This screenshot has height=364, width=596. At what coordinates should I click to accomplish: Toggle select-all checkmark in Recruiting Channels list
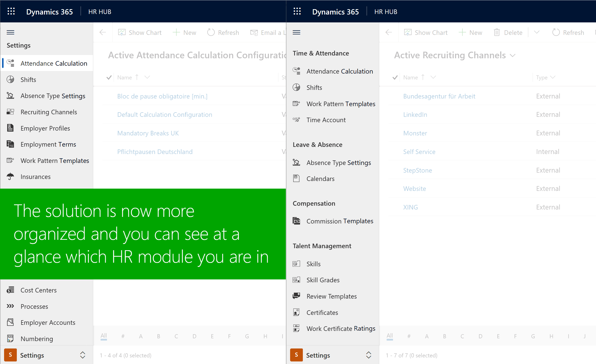(395, 77)
